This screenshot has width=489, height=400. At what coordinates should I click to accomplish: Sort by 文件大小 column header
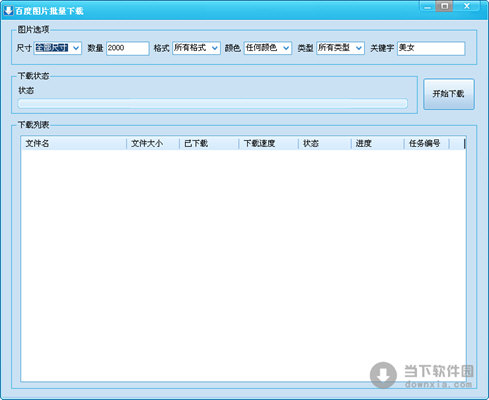coord(153,144)
